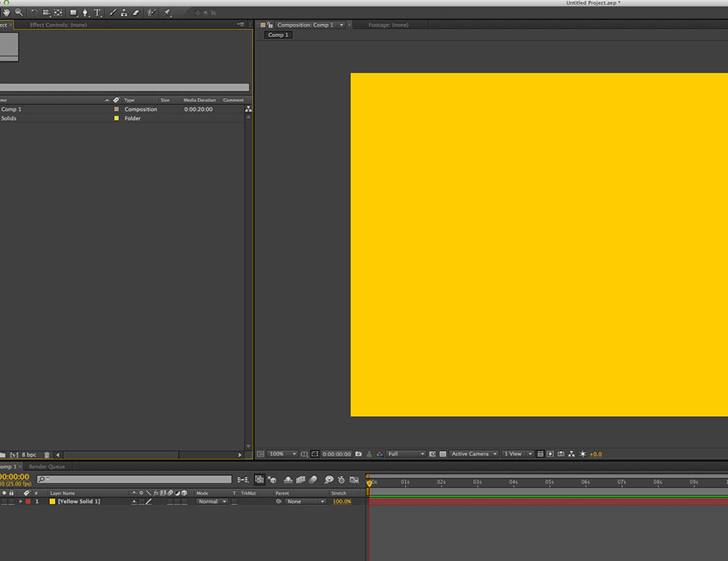Click Comp Flowchart icon in viewer bar
This screenshot has width=728, height=561.
click(x=572, y=454)
